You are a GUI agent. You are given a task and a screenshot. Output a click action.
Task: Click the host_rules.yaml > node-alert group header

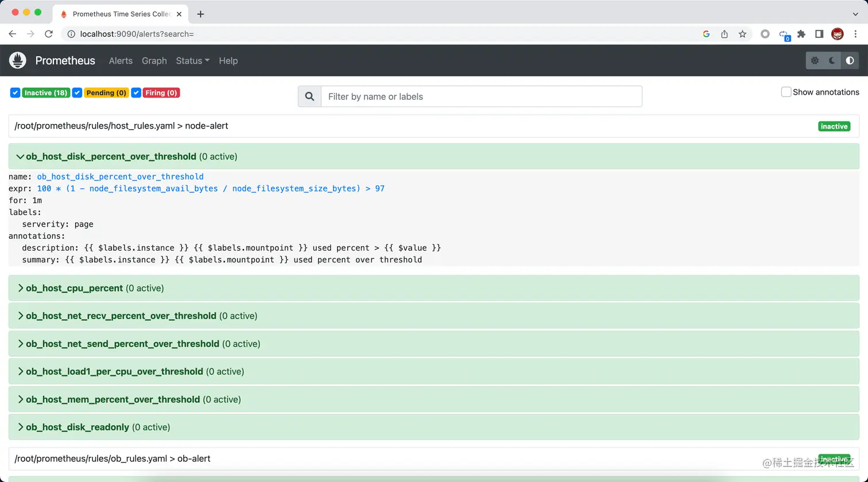pyautogui.click(x=433, y=126)
